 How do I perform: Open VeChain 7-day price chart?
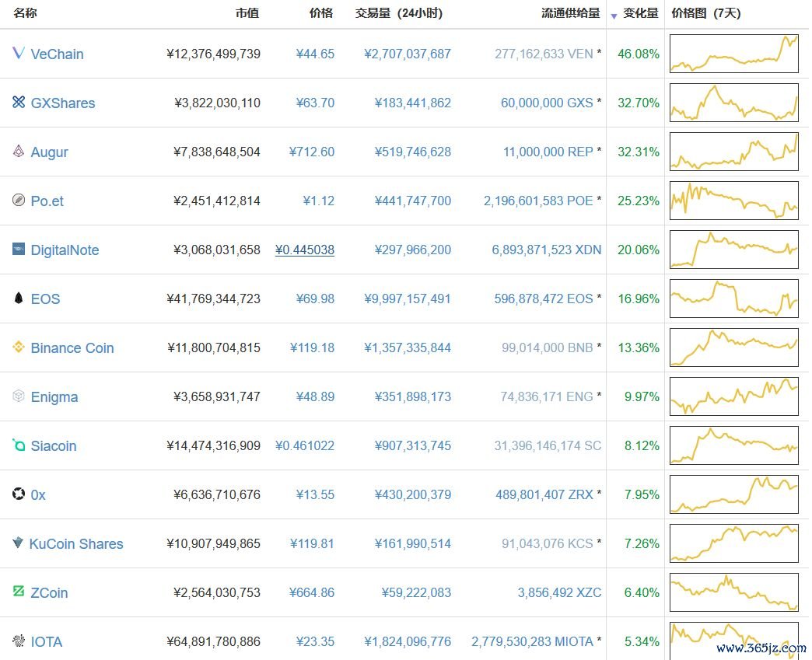(x=733, y=54)
